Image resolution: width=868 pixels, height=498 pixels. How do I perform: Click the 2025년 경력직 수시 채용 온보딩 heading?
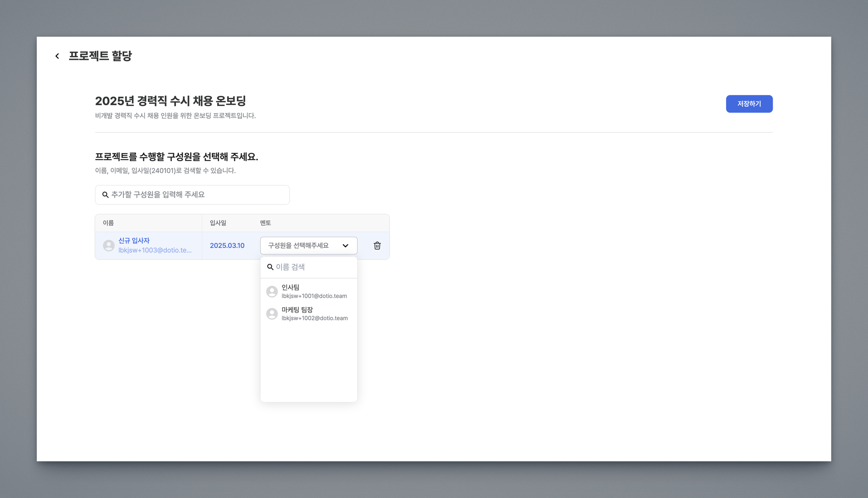point(170,101)
